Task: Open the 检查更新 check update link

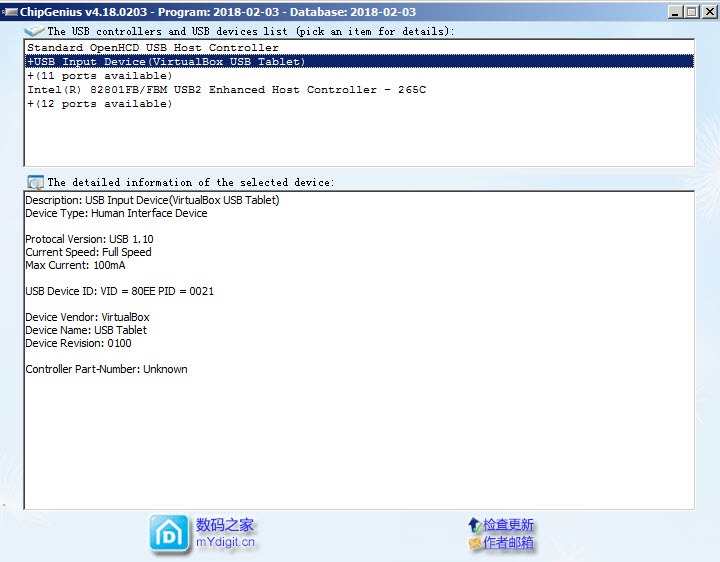Action: [508, 524]
